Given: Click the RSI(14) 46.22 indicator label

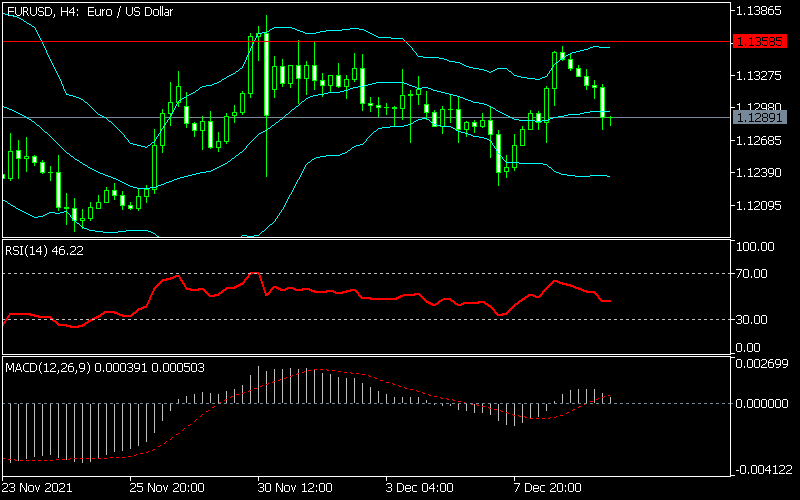Looking at the screenshot, I should click(44, 251).
